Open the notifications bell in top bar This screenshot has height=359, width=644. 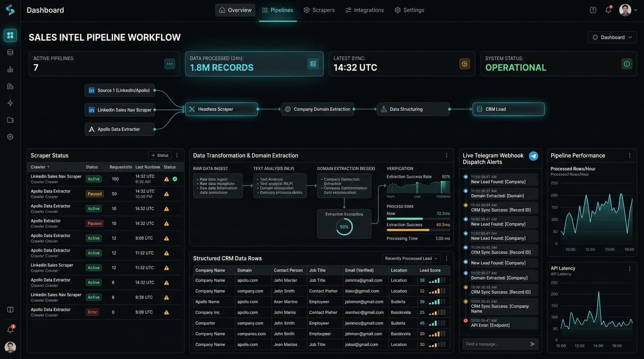608,10
